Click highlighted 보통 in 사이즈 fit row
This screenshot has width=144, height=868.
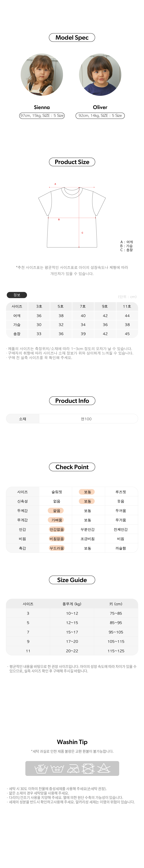88,492
